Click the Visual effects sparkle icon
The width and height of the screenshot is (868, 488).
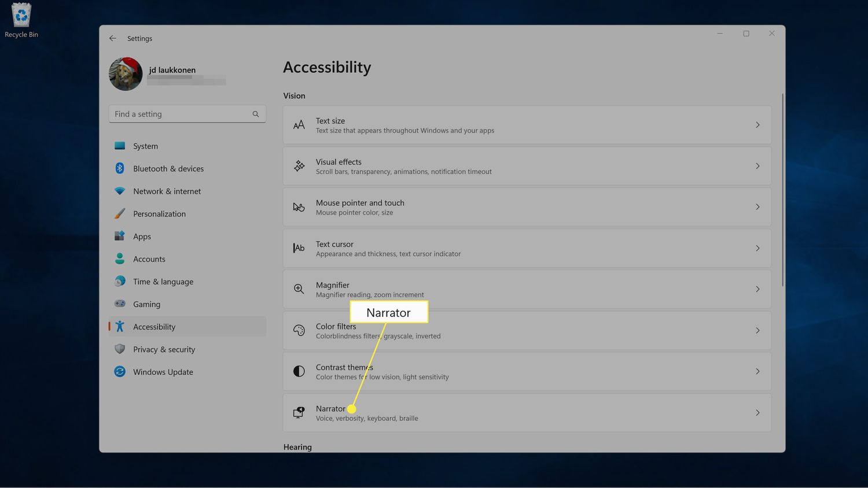coord(299,166)
